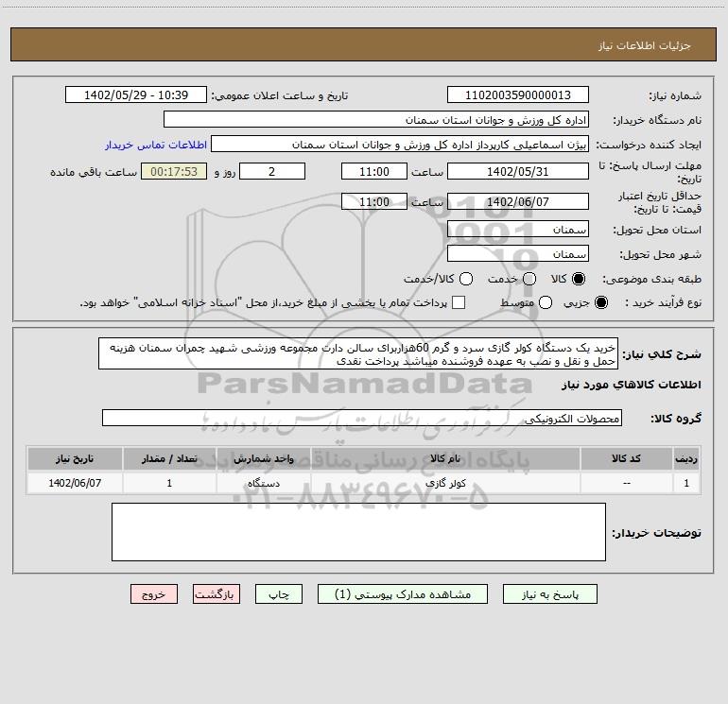Click the پاسخ به نیاز button
728x704 pixels.
tap(549, 594)
